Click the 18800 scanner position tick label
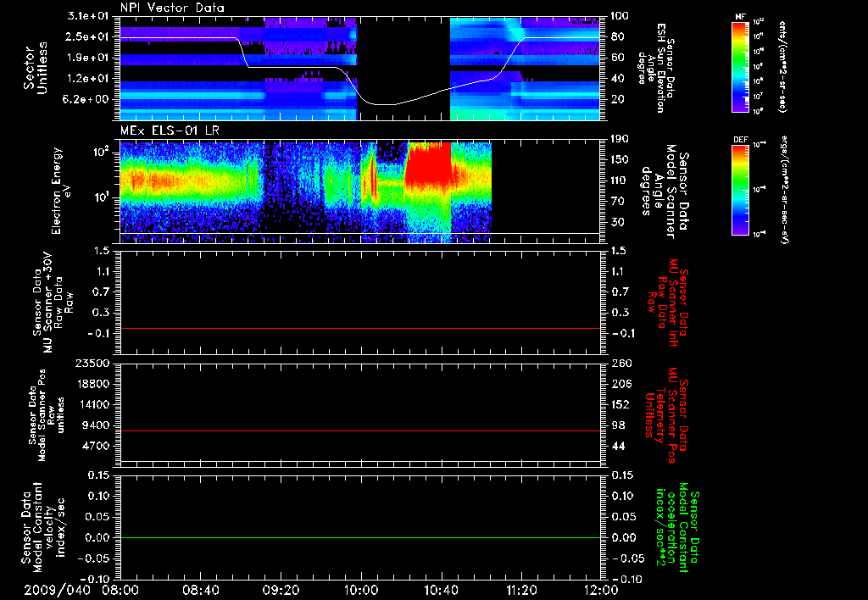This screenshot has height=600, width=868. click(x=92, y=384)
